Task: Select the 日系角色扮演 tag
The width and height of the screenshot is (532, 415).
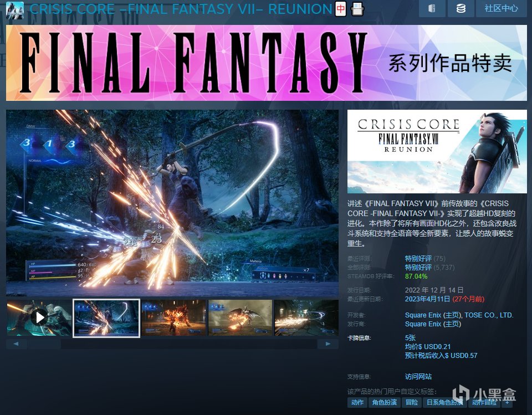Action: coord(444,402)
